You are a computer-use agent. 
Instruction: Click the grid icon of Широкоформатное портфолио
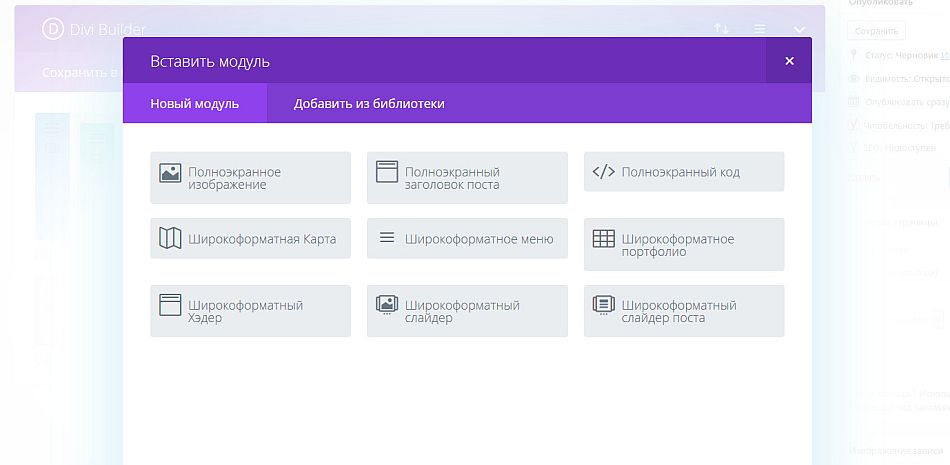coord(603,239)
